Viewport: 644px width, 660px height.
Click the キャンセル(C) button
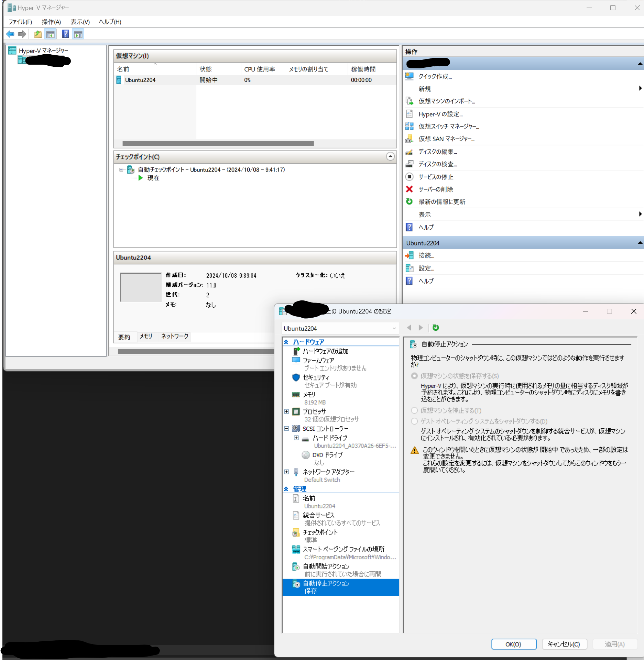[564, 644]
